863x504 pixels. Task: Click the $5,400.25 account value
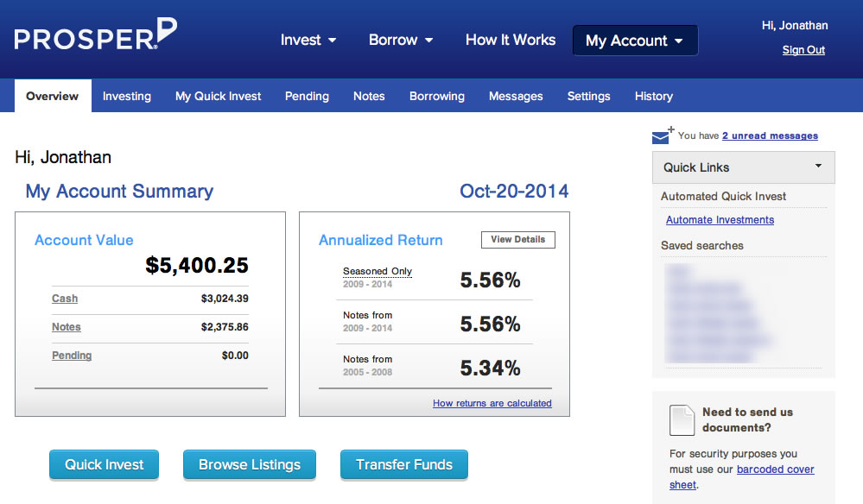tap(196, 266)
